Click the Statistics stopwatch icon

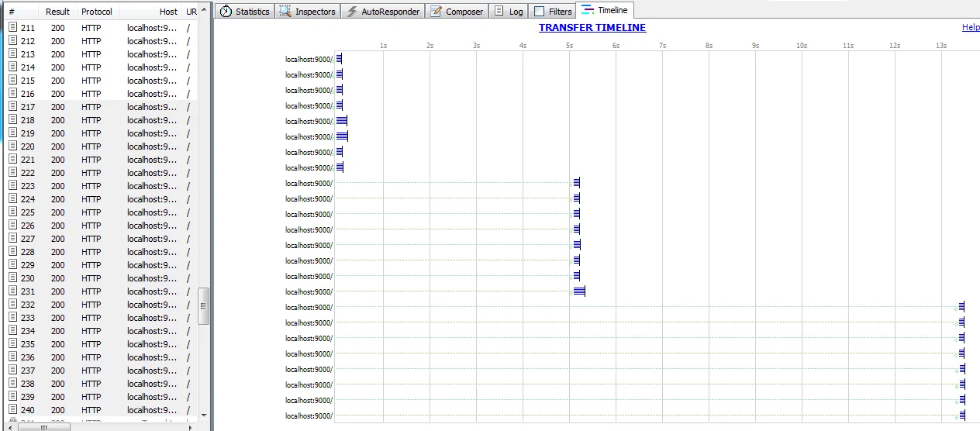[x=226, y=12]
